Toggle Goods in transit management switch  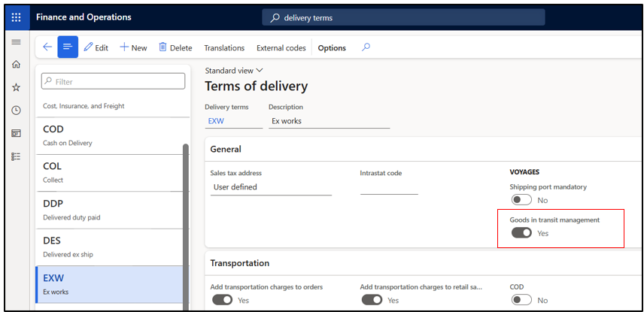tap(521, 233)
